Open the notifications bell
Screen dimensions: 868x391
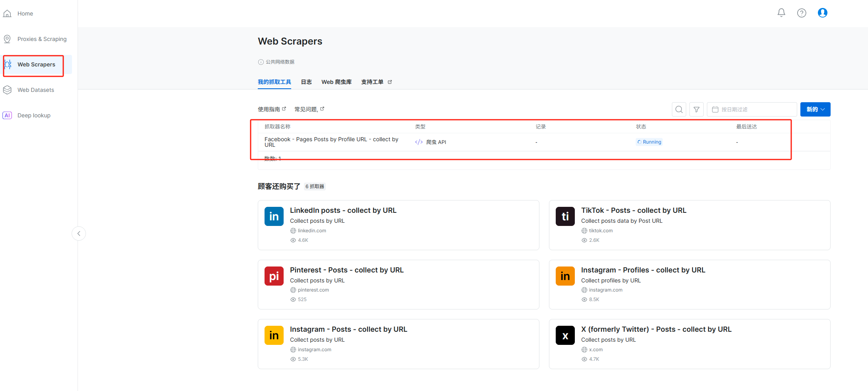(781, 12)
